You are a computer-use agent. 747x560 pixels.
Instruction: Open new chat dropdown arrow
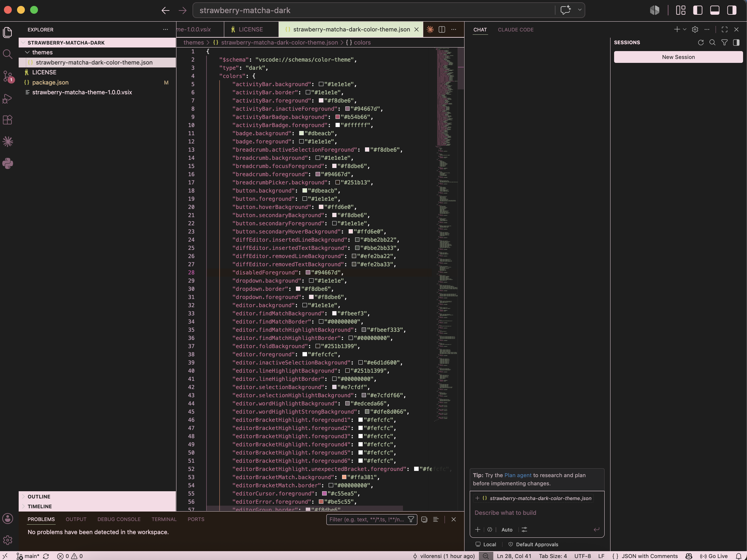[x=684, y=29]
